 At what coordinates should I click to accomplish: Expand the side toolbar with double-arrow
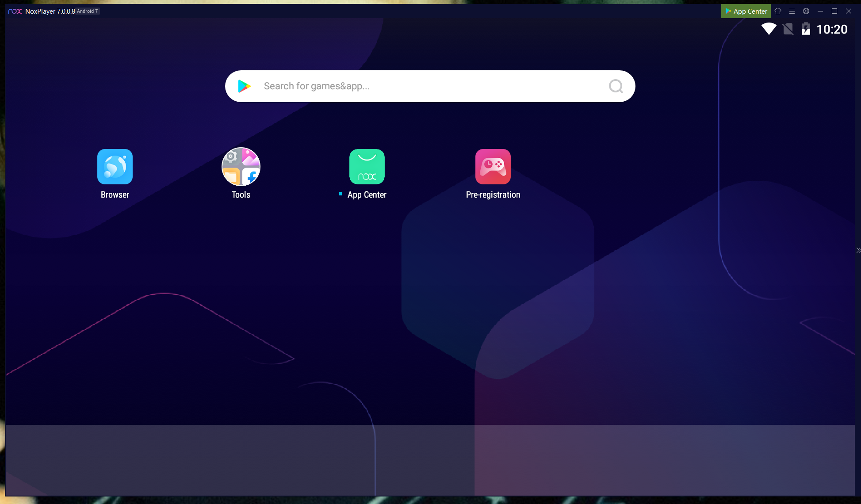click(x=858, y=250)
